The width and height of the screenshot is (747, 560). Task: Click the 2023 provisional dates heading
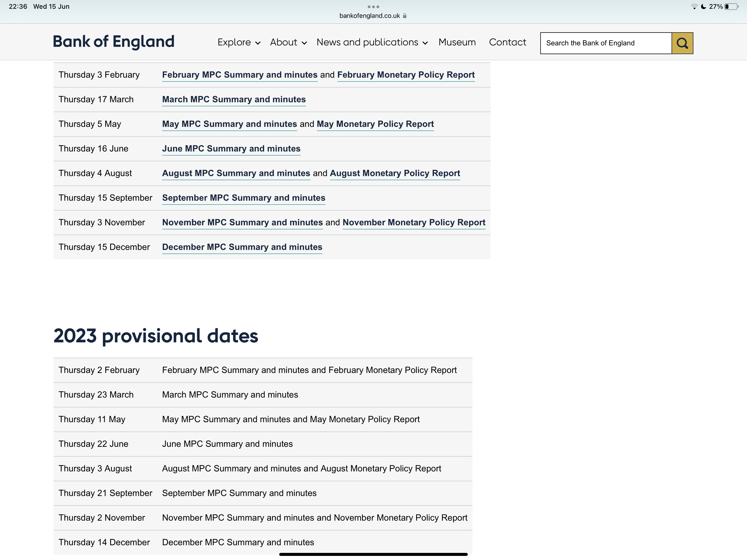tap(156, 336)
